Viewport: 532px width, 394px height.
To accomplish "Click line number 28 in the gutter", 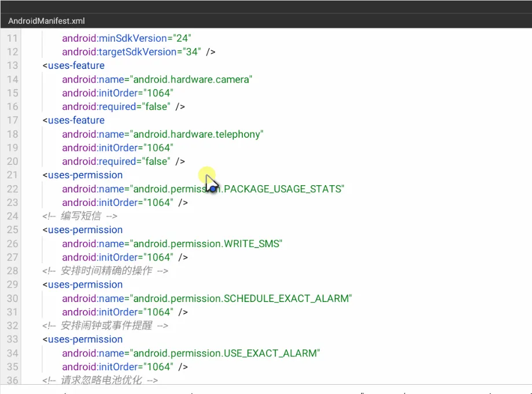I will [12, 271].
